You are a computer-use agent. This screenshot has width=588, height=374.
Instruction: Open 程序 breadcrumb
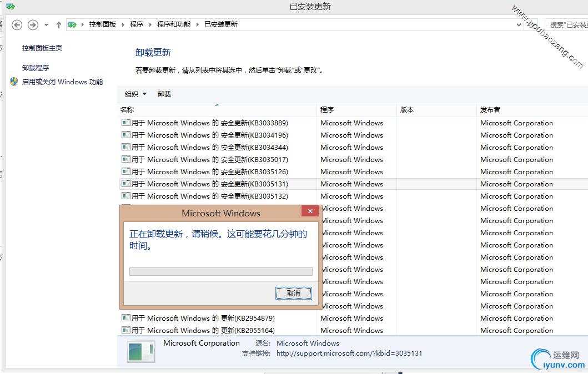(137, 24)
